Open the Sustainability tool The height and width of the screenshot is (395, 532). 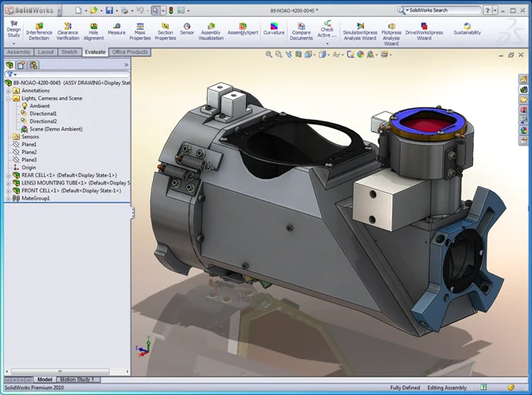tap(466, 29)
